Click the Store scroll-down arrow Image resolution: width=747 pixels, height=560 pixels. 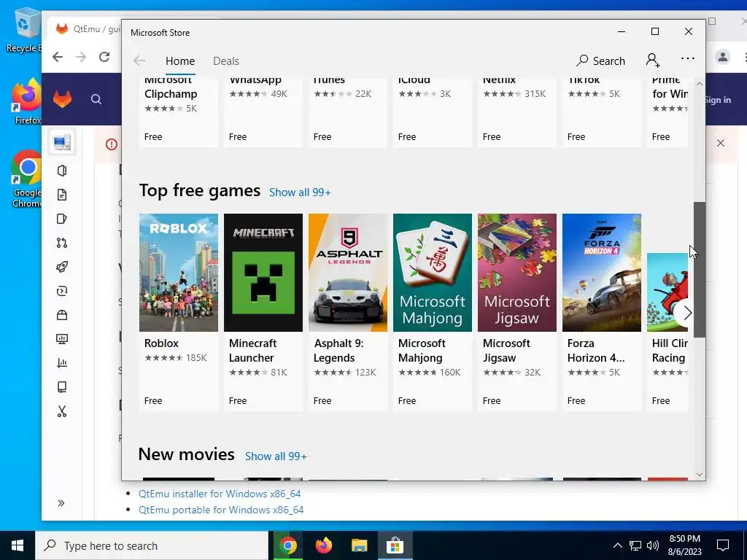point(700,475)
